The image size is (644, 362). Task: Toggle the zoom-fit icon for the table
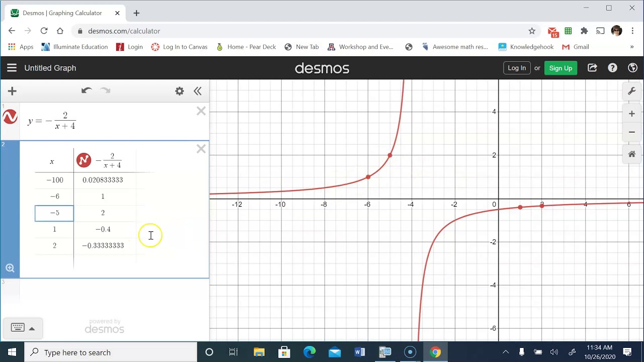(x=10, y=268)
